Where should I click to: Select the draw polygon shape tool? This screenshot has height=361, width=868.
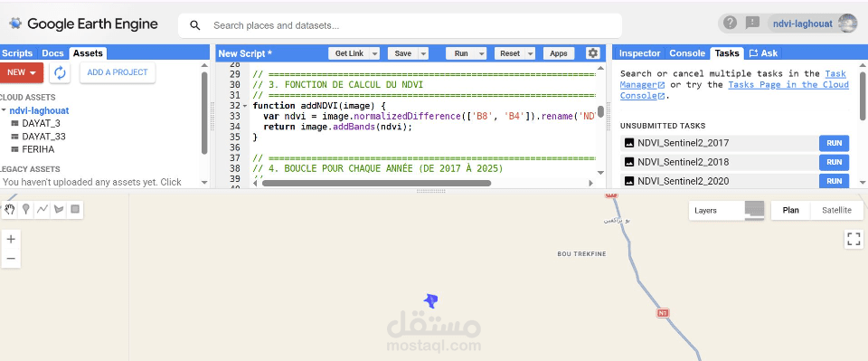tap(59, 209)
